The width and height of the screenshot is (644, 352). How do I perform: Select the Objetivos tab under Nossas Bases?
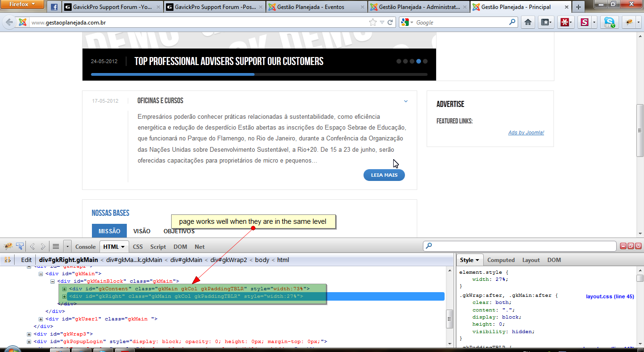(x=179, y=231)
